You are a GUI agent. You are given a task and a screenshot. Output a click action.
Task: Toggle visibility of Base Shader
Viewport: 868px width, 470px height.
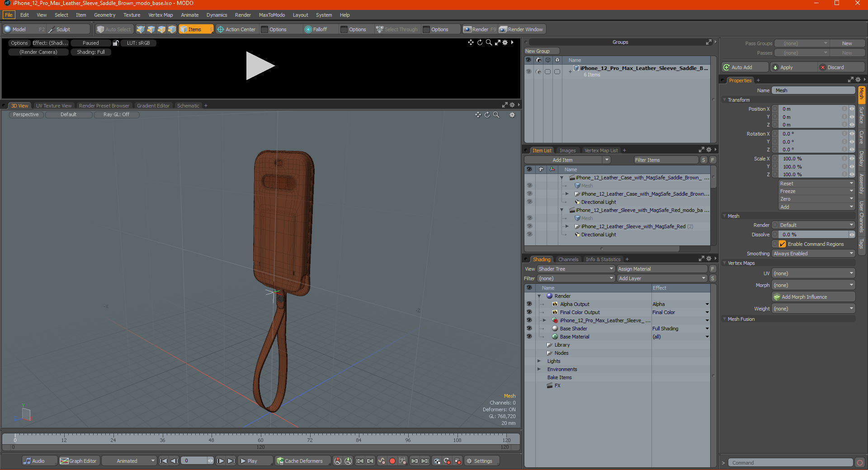pos(529,329)
